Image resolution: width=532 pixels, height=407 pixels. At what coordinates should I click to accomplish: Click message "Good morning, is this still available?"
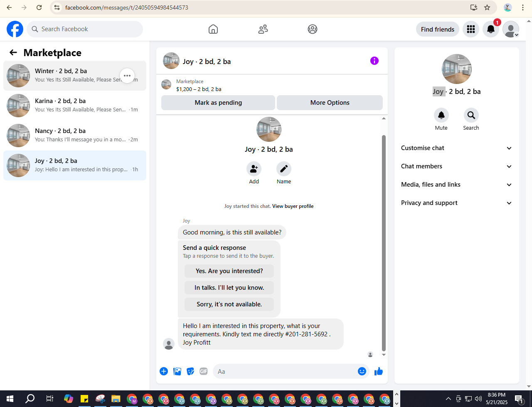[232, 232]
